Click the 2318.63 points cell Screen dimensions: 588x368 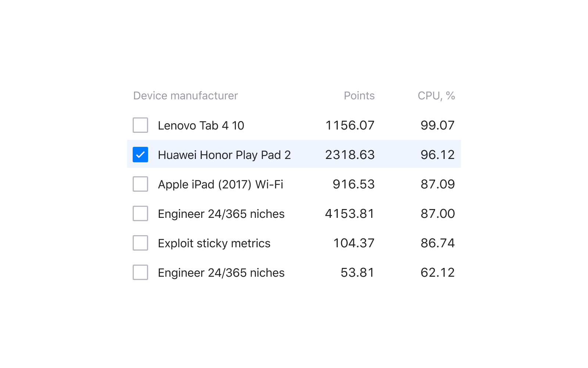point(350,155)
